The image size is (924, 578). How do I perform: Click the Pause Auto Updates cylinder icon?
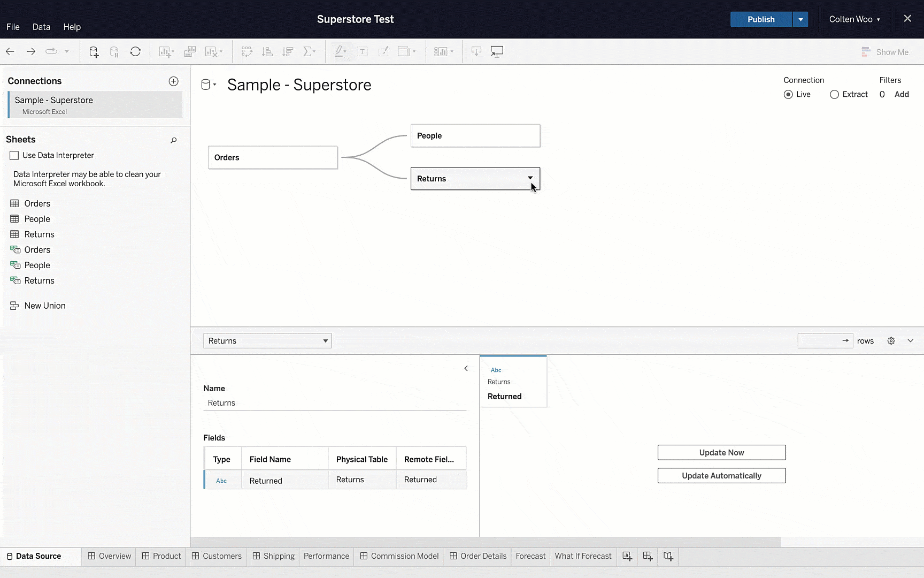[x=114, y=52]
